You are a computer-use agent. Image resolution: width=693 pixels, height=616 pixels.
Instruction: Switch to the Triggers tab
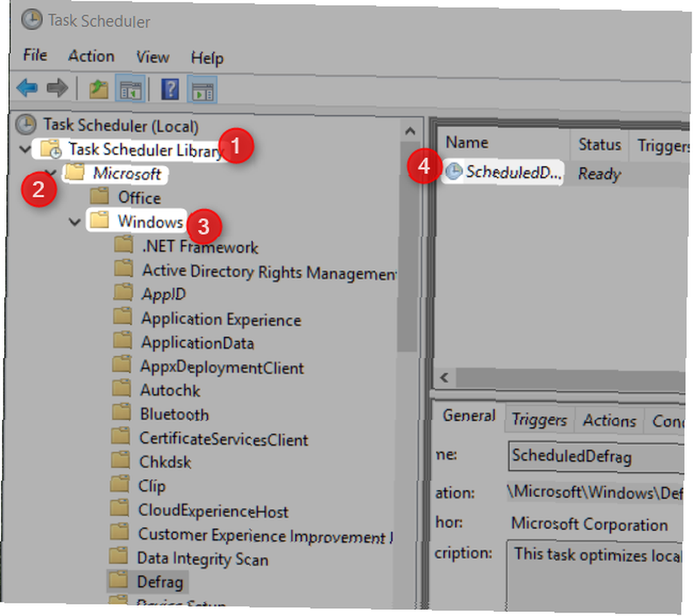(x=539, y=419)
